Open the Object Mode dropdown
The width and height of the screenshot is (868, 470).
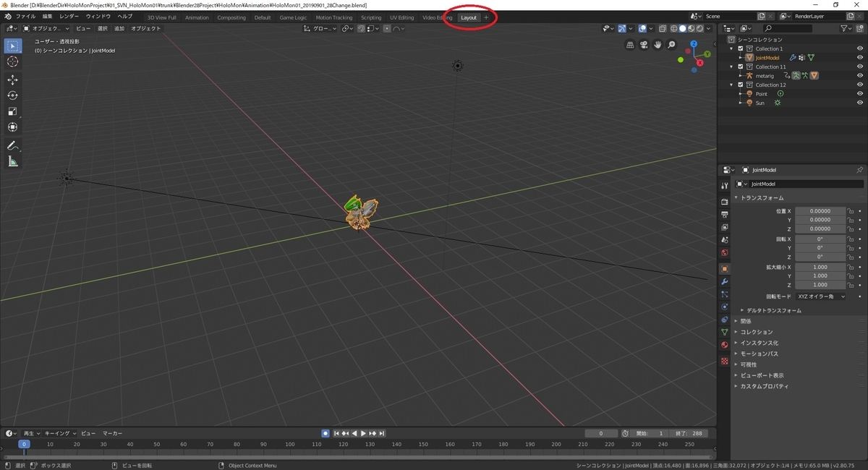point(45,28)
